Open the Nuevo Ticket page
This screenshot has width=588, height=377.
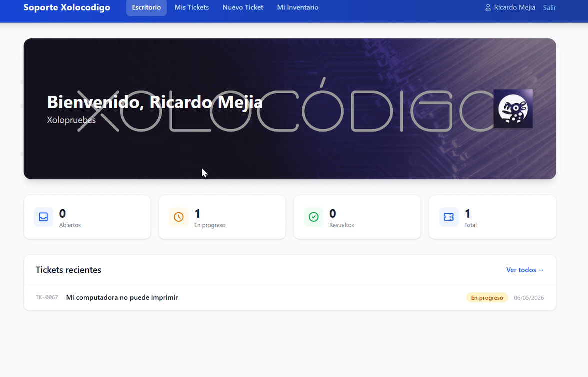pyautogui.click(x=243, y=7)
